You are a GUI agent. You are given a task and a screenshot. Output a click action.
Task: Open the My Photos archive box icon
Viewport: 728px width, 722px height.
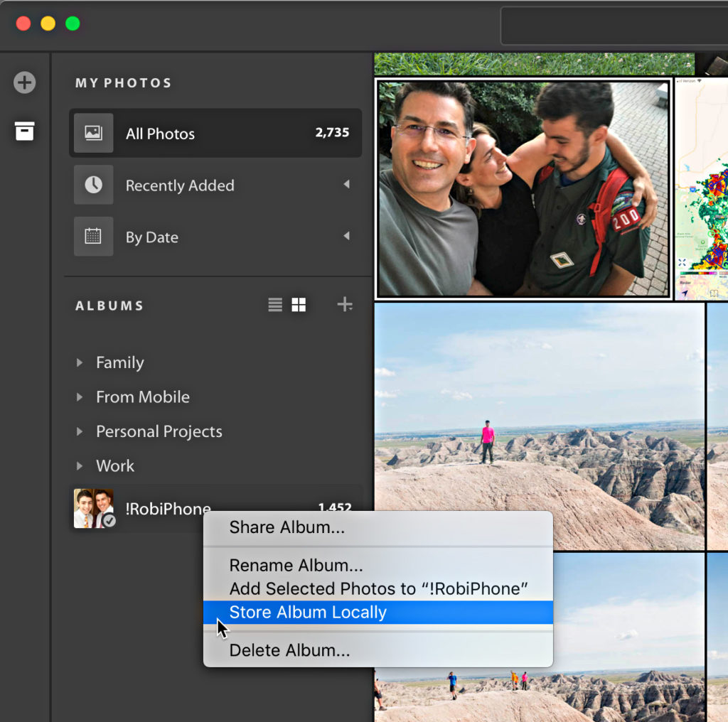coord(25,131)
